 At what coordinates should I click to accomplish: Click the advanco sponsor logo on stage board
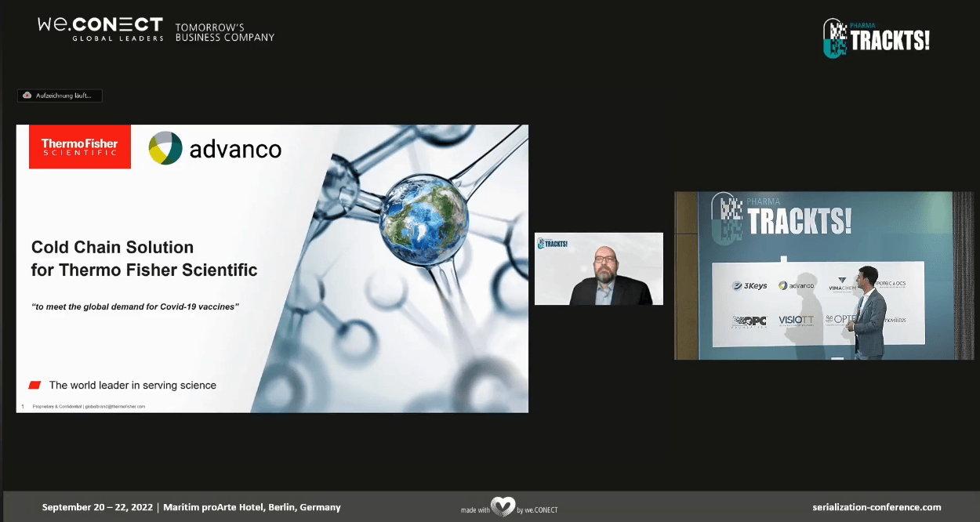coord(797,286)
